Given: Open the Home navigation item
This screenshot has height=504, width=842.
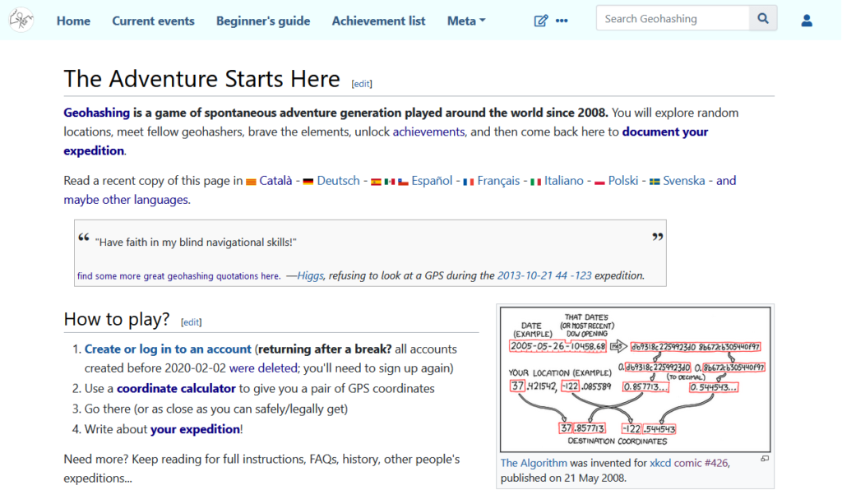Looking at the screenshot, I should coord(73,21).
